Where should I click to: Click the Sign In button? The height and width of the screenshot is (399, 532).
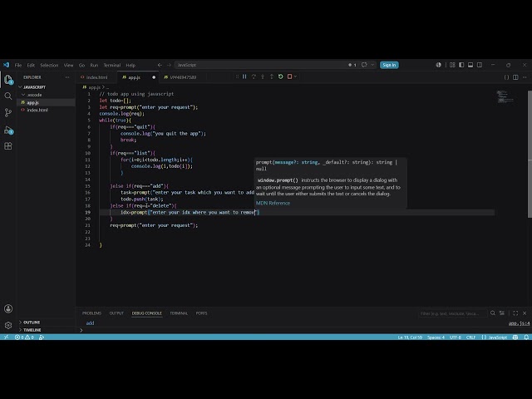[389, 65]
